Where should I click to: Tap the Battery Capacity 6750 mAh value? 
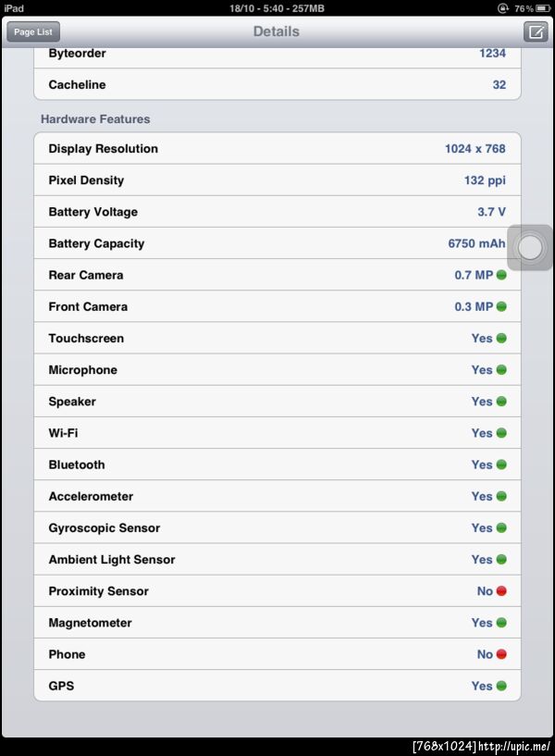tap(476, 244)
